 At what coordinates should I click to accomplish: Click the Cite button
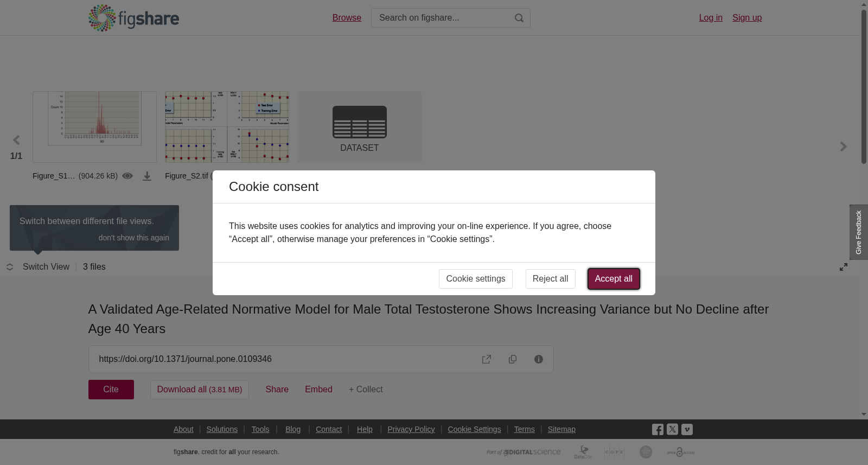(111, 390)
